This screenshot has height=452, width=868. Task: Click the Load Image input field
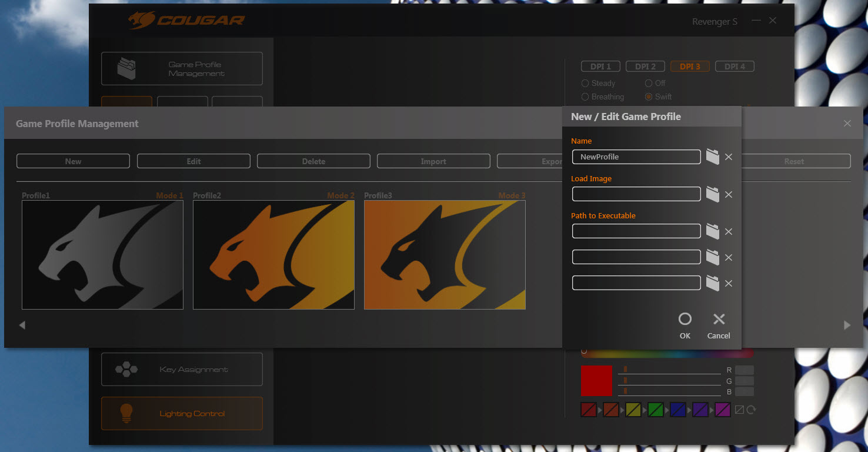pos(636,194)
